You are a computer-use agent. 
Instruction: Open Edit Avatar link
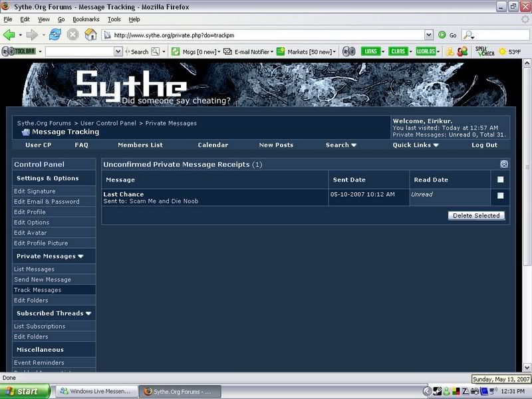tap(31, 233)
